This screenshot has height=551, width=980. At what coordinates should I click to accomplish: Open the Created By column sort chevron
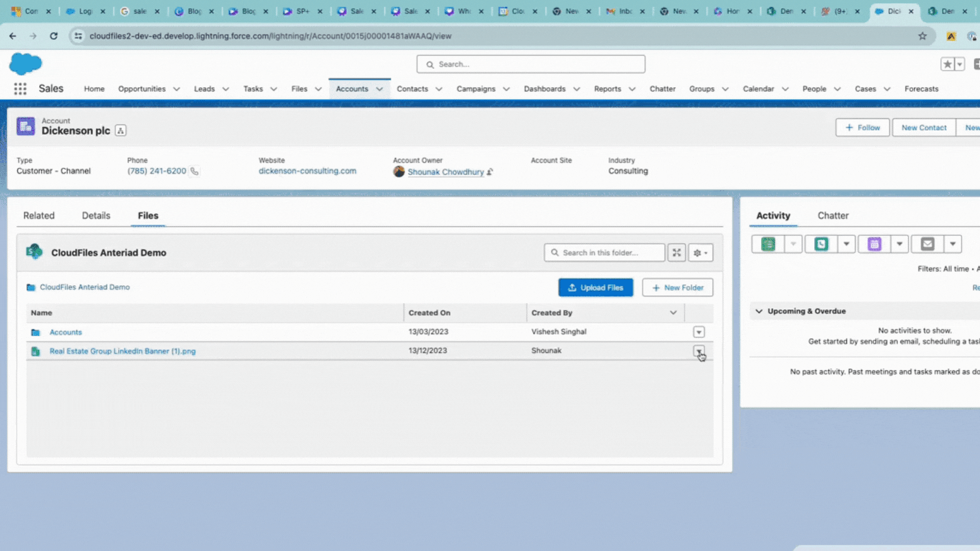pos(673,313)
